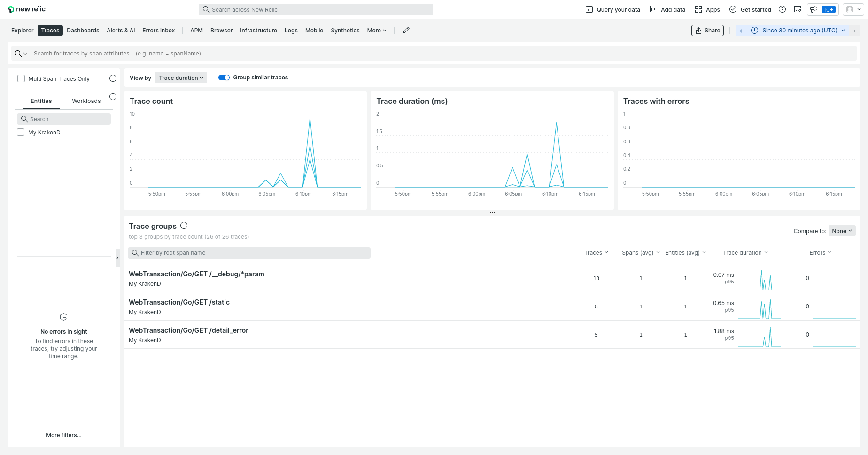
Task: Open the user avatar menu
Action: click(853, 9)
